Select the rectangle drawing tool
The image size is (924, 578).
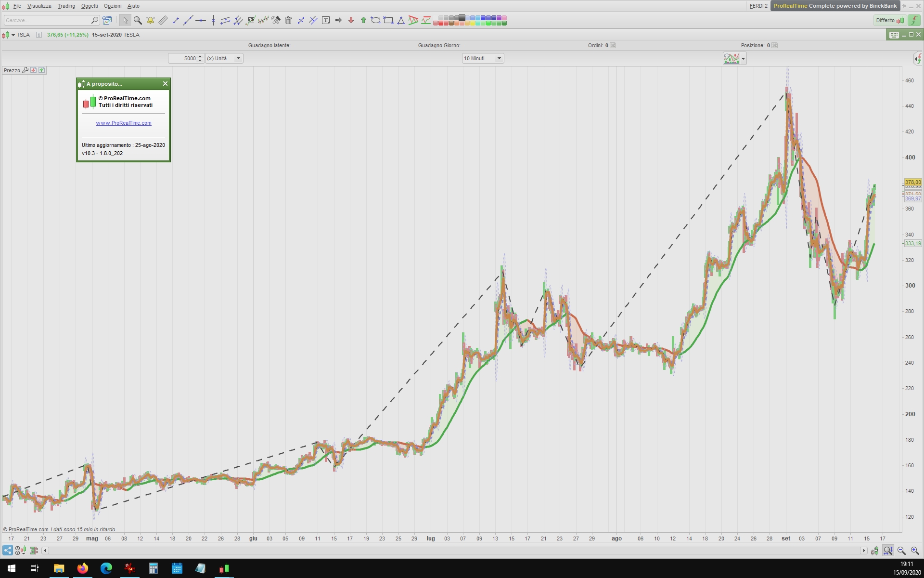click(388, 20)
